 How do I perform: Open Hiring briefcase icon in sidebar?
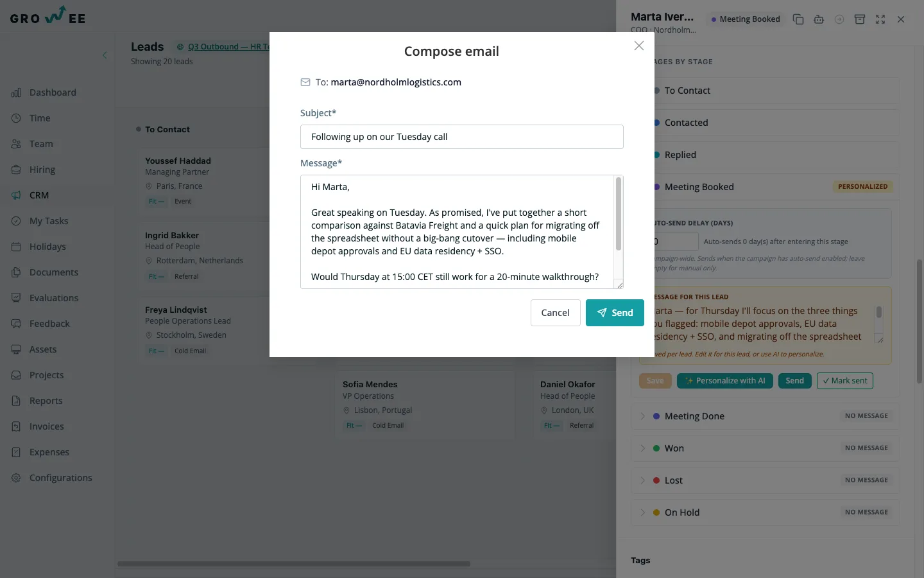click(x=16, y=170)
